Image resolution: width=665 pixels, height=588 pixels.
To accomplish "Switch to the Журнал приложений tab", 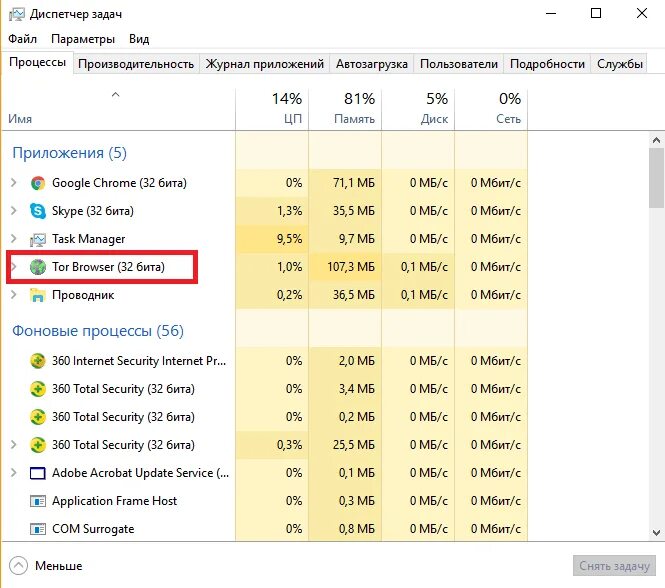I will click(265, 64).
